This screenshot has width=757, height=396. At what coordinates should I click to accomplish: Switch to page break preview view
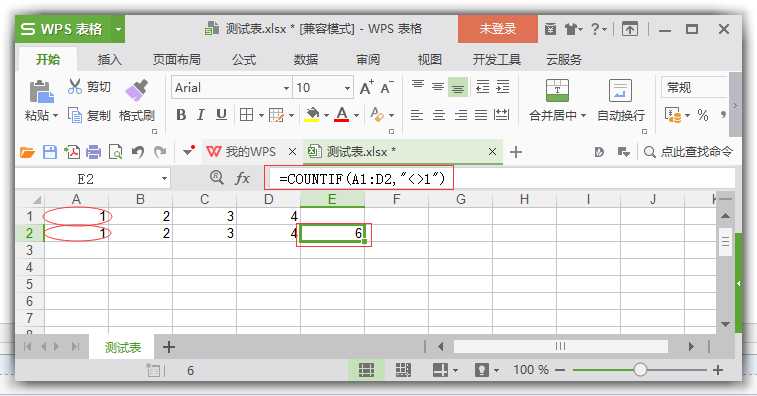point(403,370)
